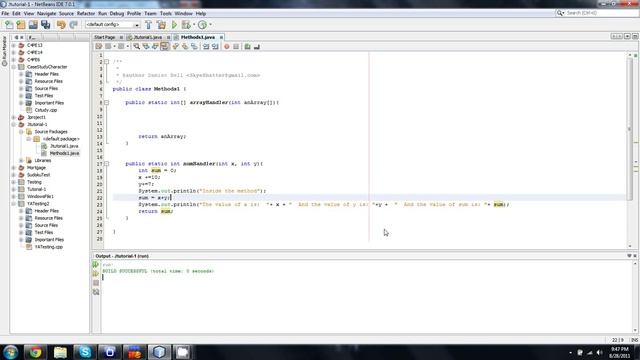Open Google Chrome from the taskbar

[35, 352]
